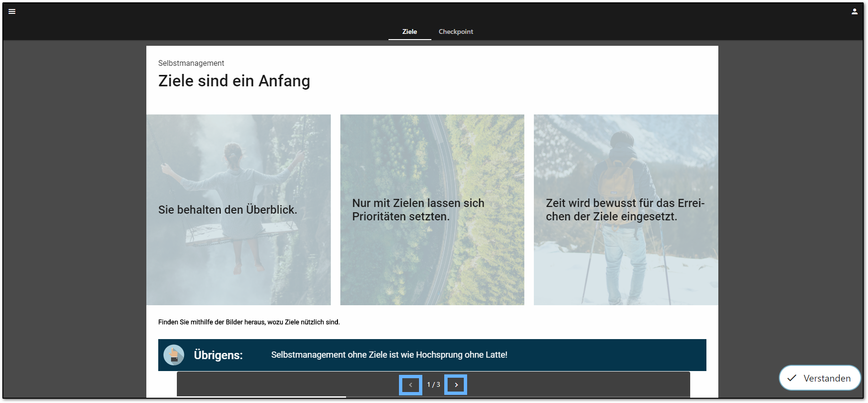Go to the next page arrow

tap(456, 385)
